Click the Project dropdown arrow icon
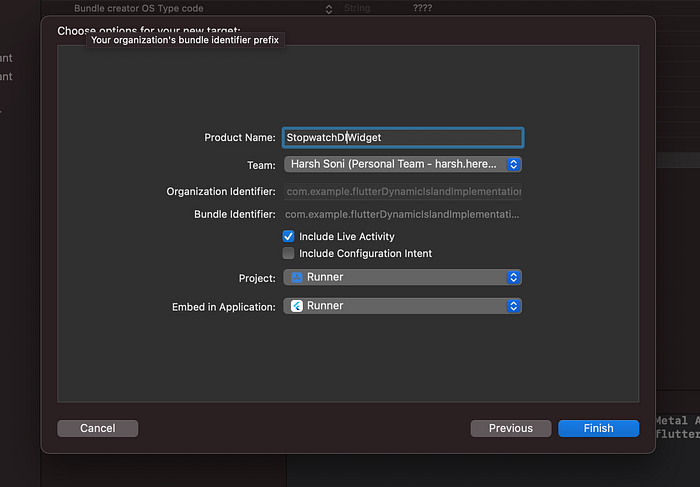 click(513, 277)
